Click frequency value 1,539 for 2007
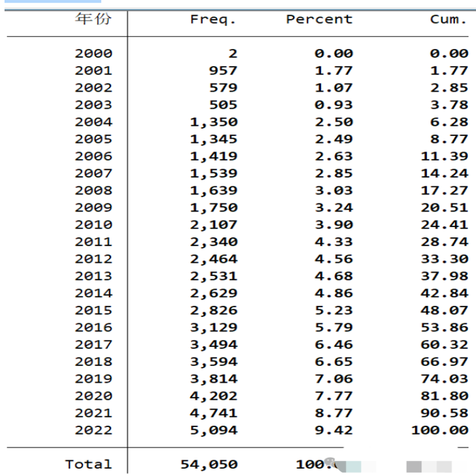The image size is (476, 476). 214,174
